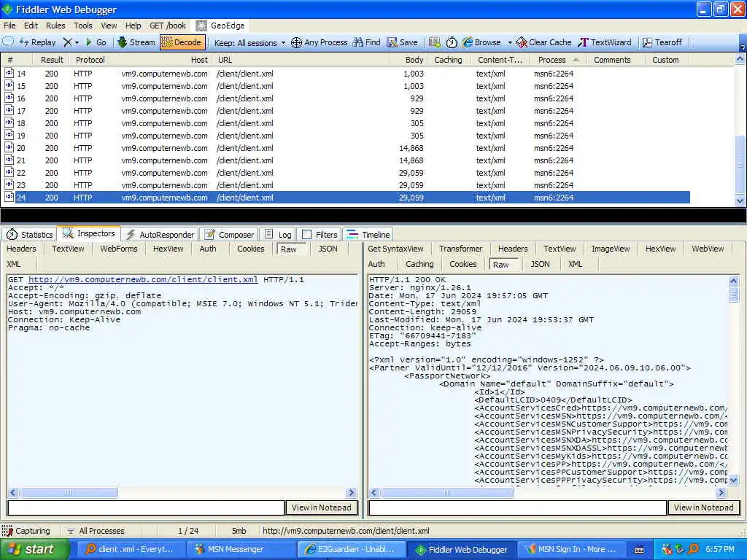Replay the selected session
The image size is (747, 560).
38,42
